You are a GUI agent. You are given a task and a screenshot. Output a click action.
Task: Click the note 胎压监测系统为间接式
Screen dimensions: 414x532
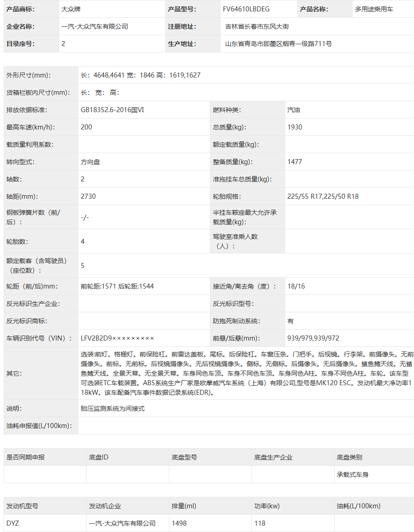click(x=112, y=408)
